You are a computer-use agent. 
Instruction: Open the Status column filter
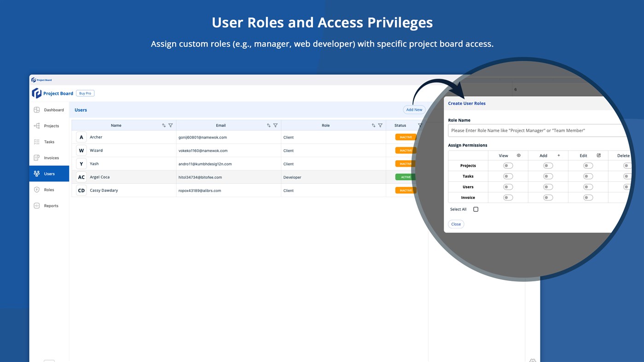tap(419, 125)
